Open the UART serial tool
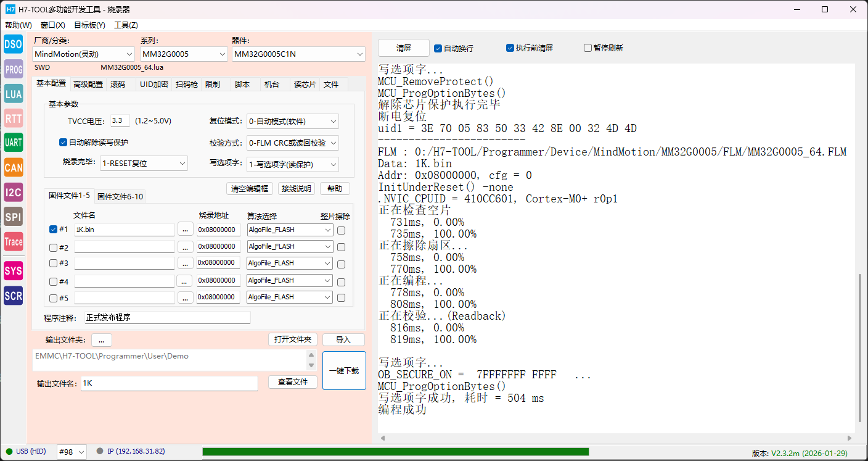Image resolution: width=868 pixels, height=461 pixels. pyautogui.click(x=13, y=143)
